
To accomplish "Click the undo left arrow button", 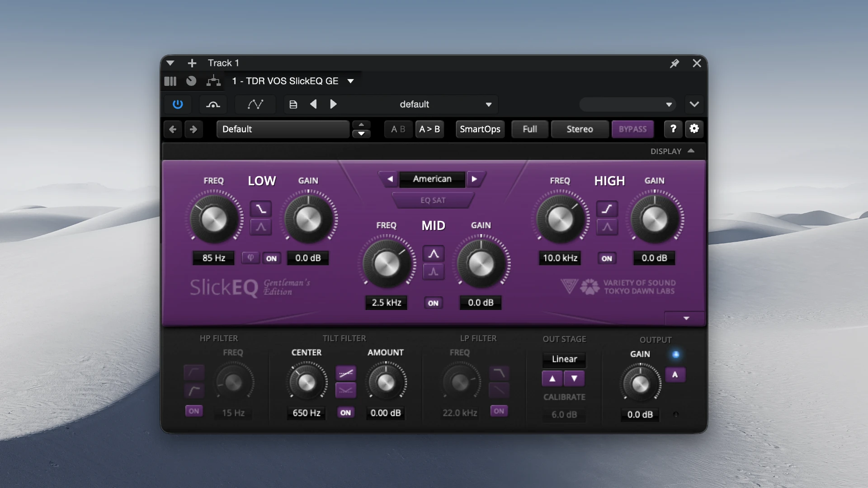I will point(173,129).
